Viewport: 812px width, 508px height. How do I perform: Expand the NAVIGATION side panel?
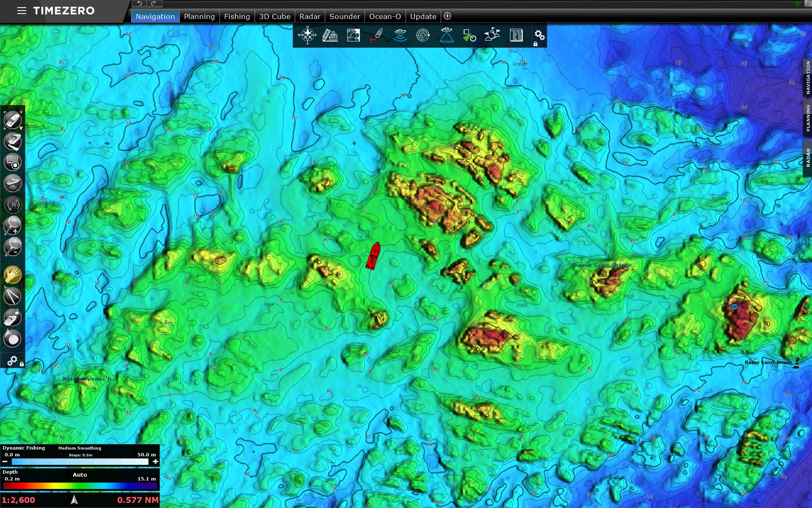click(807, 78)
